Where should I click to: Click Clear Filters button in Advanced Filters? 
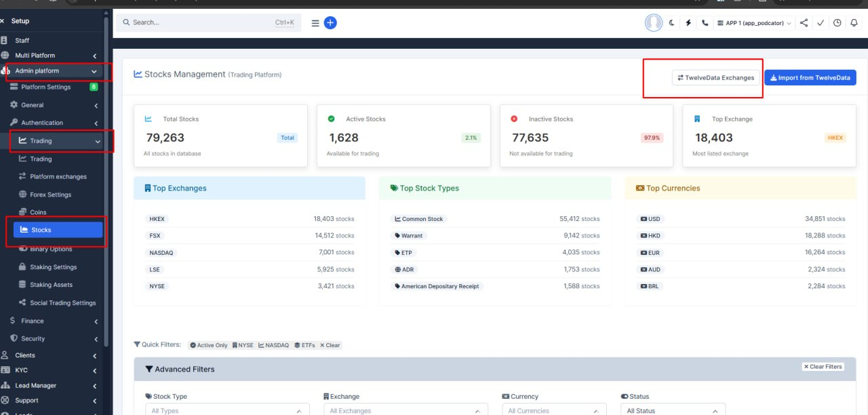click(823, 367)
